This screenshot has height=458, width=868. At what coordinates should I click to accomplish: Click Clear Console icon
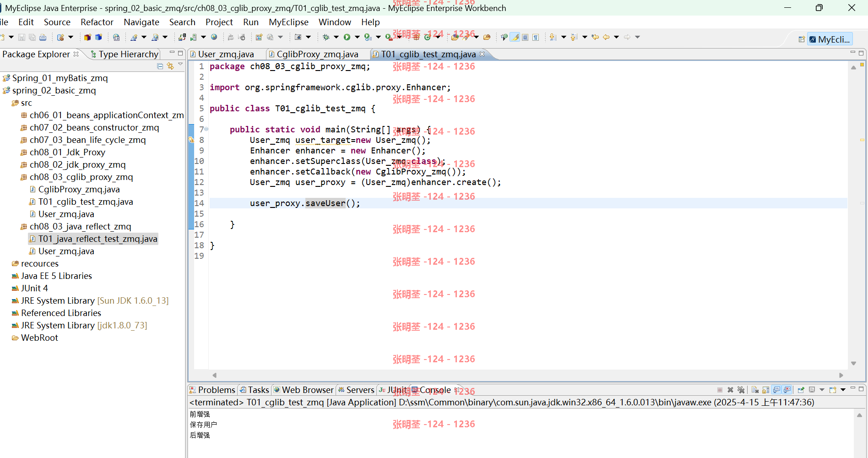point(755,390)
